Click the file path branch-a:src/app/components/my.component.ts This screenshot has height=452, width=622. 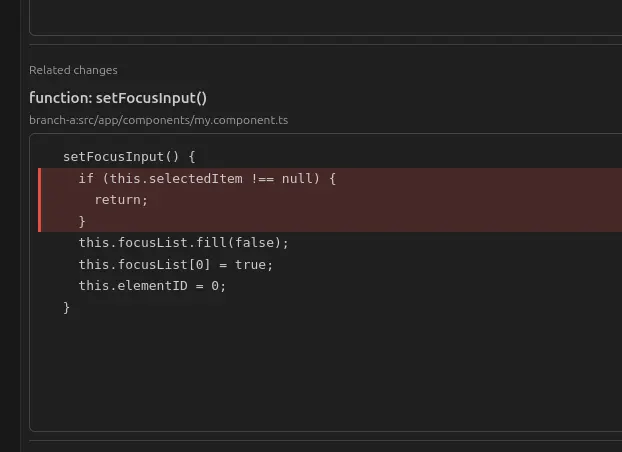point(158,120)
